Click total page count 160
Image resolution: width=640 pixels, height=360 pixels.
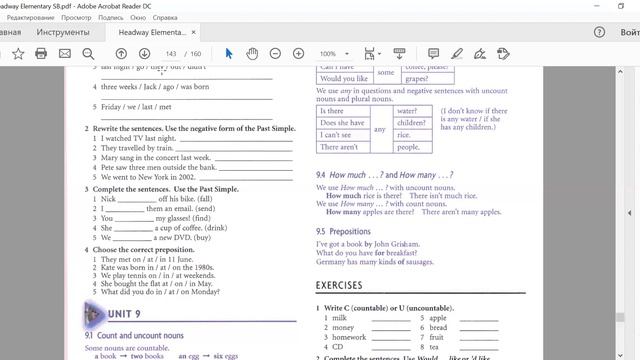tap(196, 53)
